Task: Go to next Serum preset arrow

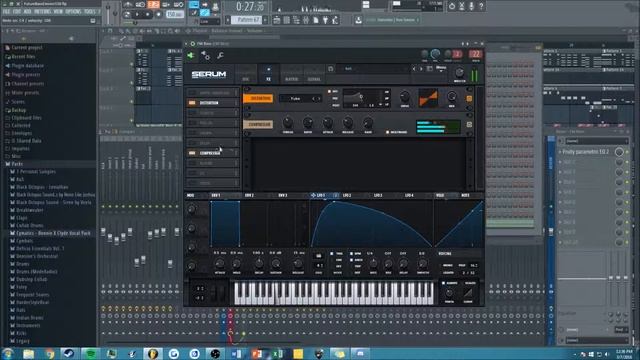Action: 421,69
